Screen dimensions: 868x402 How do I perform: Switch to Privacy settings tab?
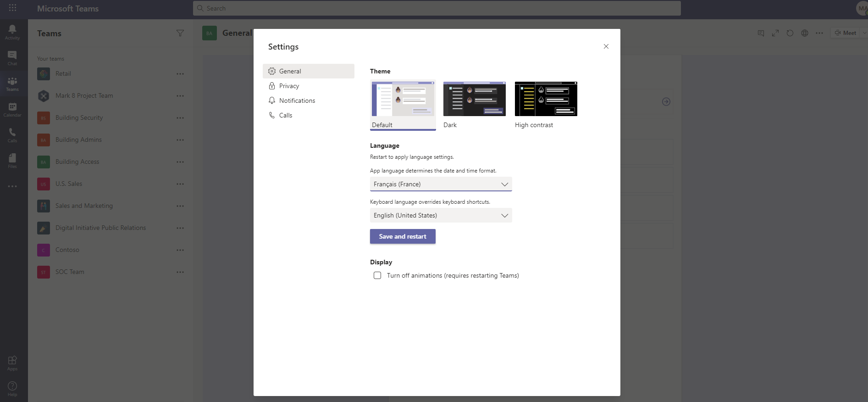tap(309, 86)
